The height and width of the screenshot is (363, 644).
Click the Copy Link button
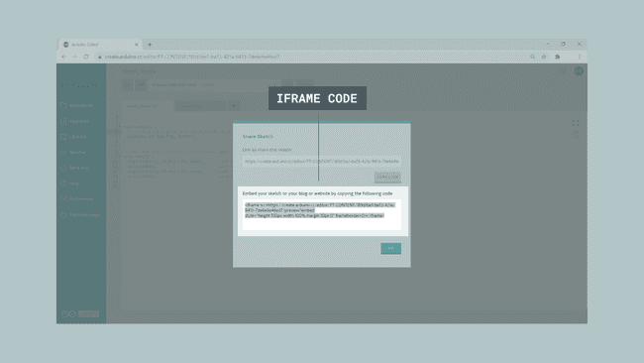[387, 177]
